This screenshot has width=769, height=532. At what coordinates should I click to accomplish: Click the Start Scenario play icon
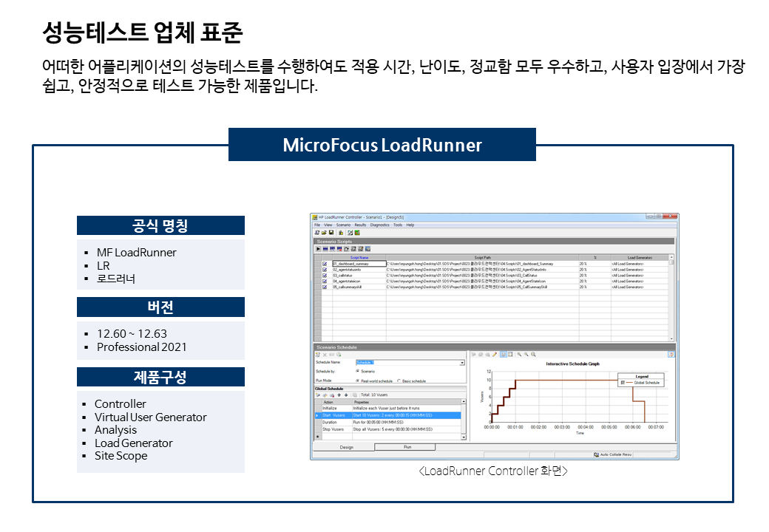pos(318,249)
